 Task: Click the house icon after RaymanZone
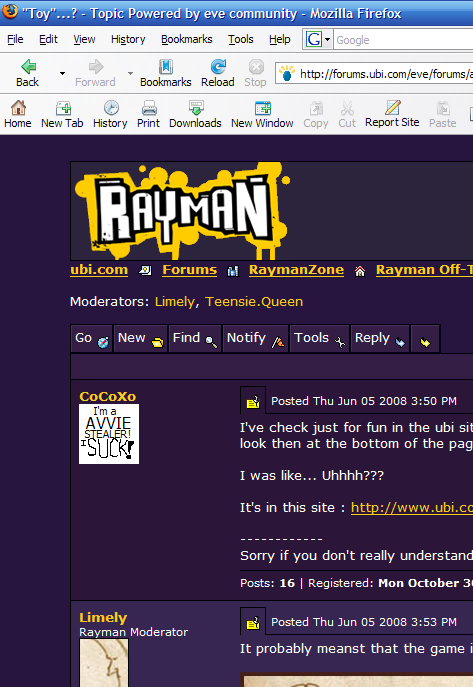click(360, 271)
